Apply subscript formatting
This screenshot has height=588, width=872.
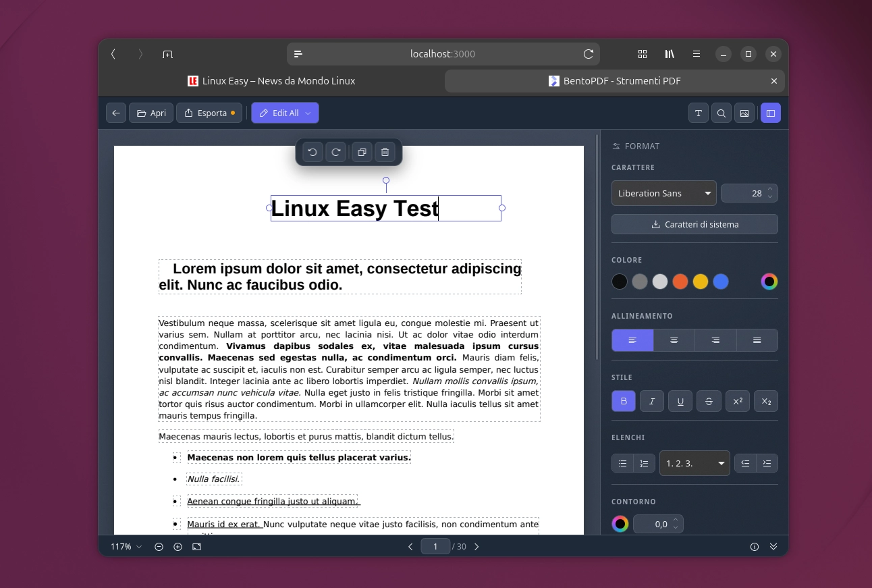(766, 401)
